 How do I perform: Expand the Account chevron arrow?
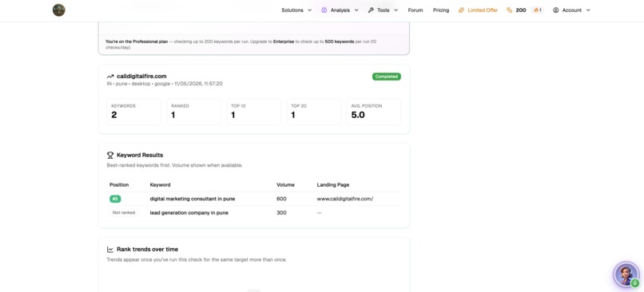(x=588, y=10)
